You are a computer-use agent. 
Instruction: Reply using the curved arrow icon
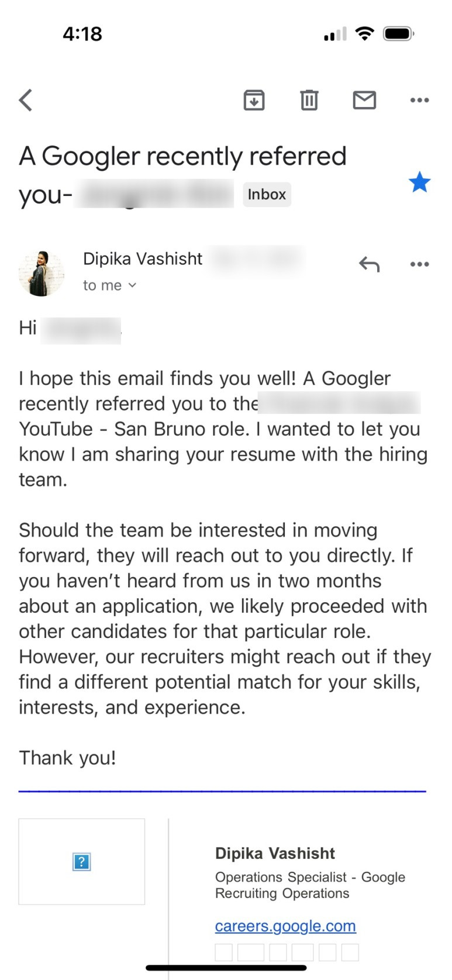[369, 264]
